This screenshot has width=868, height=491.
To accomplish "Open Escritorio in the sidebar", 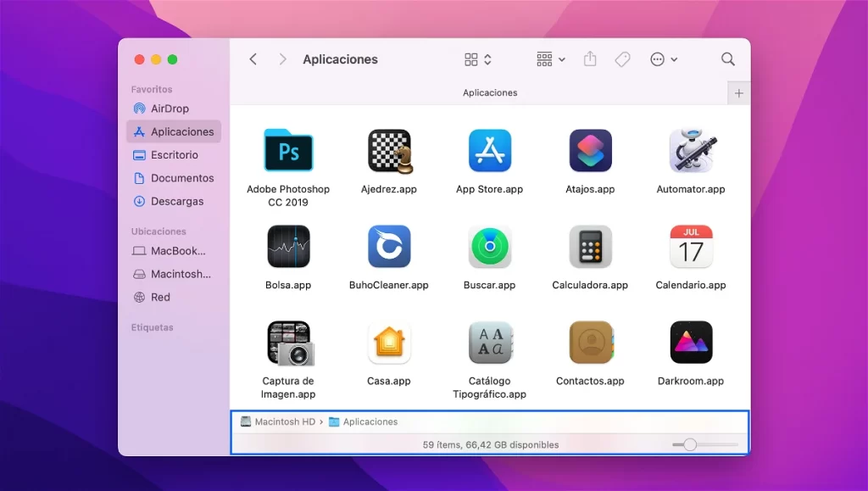I will click(x=174, y=155).
